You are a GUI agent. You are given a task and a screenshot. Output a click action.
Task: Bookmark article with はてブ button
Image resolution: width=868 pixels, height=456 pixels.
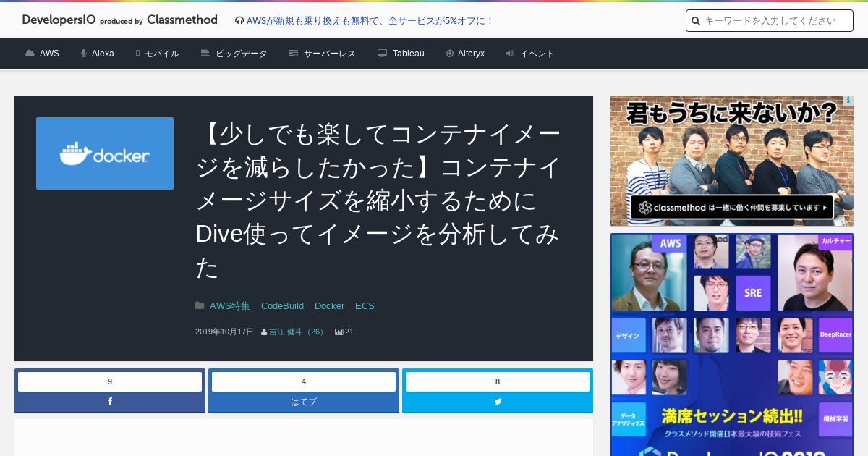point(304,402)
